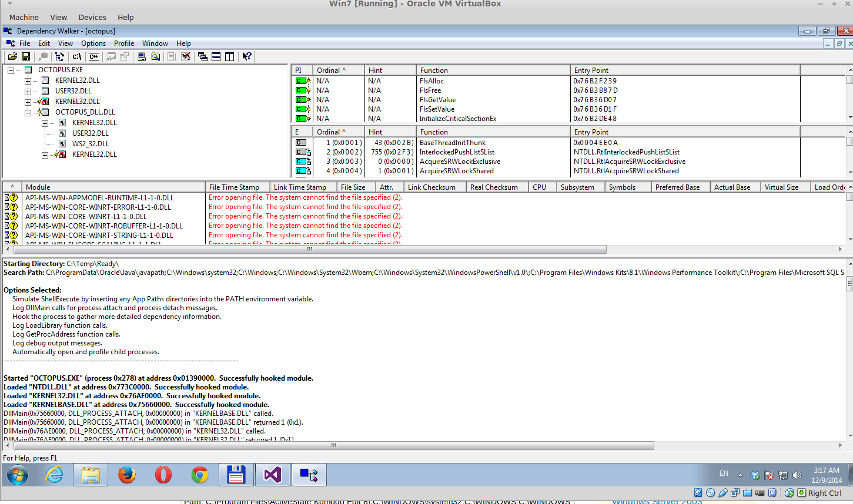Open Internet Explorer from the taskbar
Image resolution: width=853 pixels, height=504 pixels.
click(54, 475)
